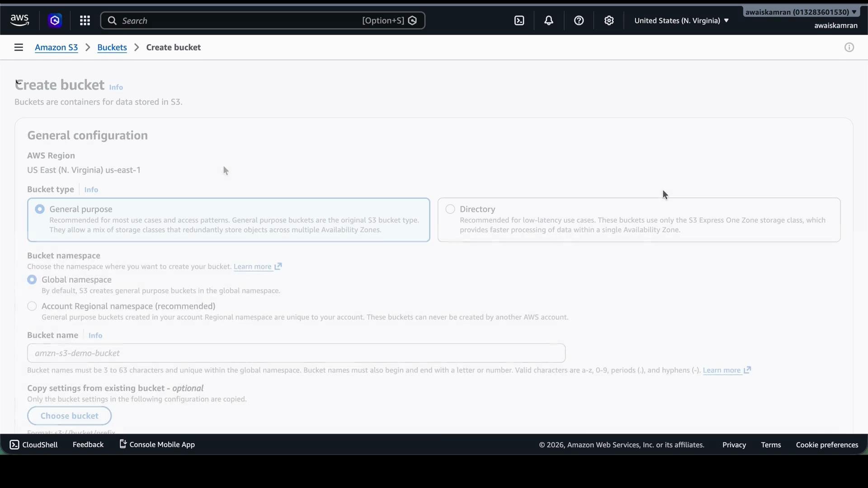The height and width of the screenshot is (488, 868).
Task: Open the notifications bell icon
Action: [x=549, y=20]
